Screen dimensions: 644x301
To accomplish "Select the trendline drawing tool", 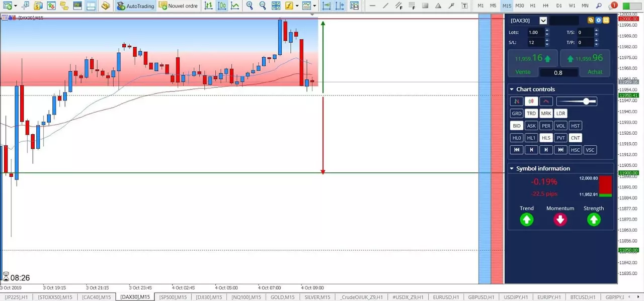I will coord(385,6).
